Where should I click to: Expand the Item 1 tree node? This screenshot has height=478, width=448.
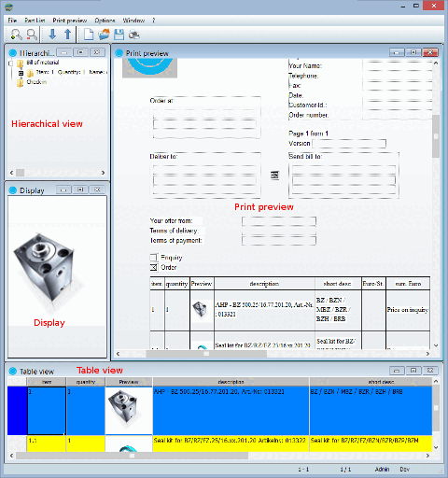pyautogui.click(x=21, y=73)
